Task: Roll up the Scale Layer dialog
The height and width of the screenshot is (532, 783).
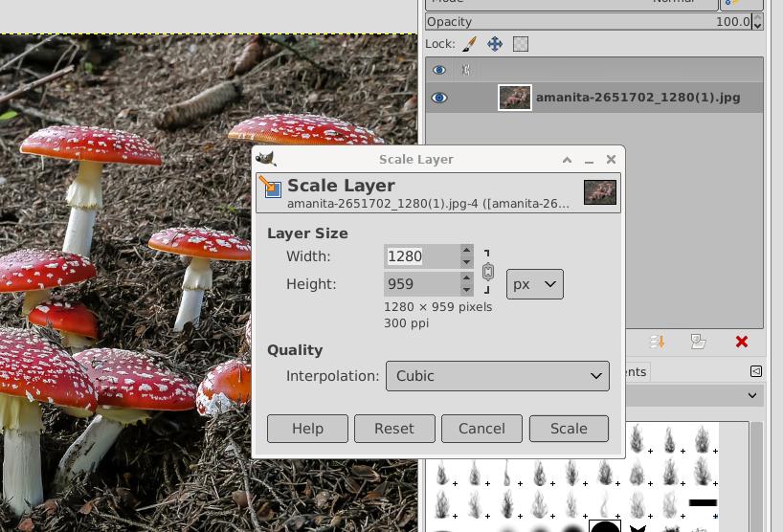Action: (567, 160)
